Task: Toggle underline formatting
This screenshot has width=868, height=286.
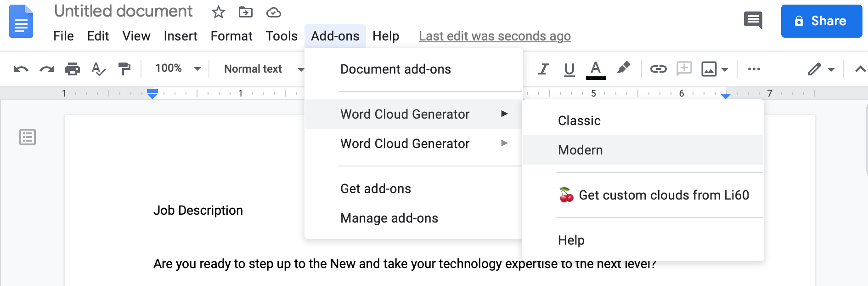Action: pos(569,69)
